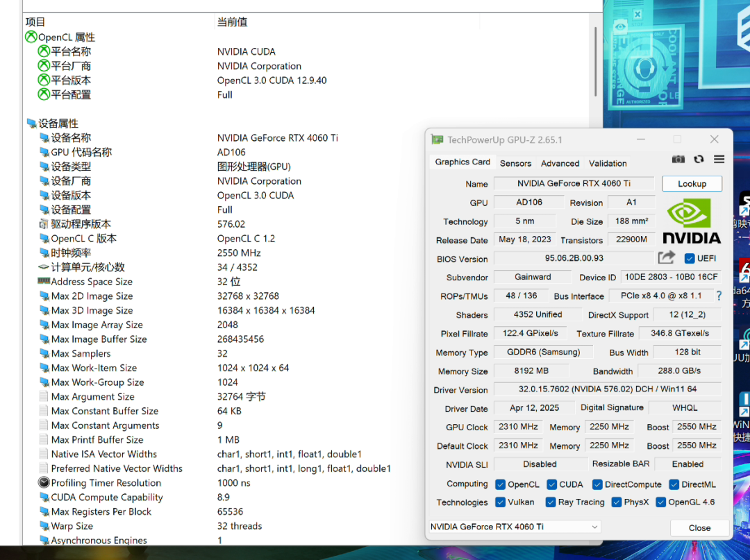Open the GPU selector dropdown in GPU-Z
The image size is (750, 560).
(515, 527)
